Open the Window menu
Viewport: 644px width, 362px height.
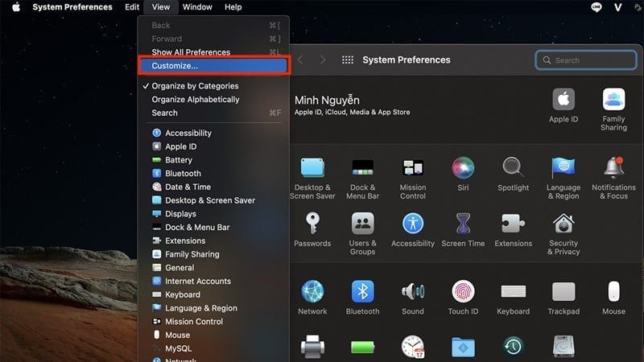[197, 7]
